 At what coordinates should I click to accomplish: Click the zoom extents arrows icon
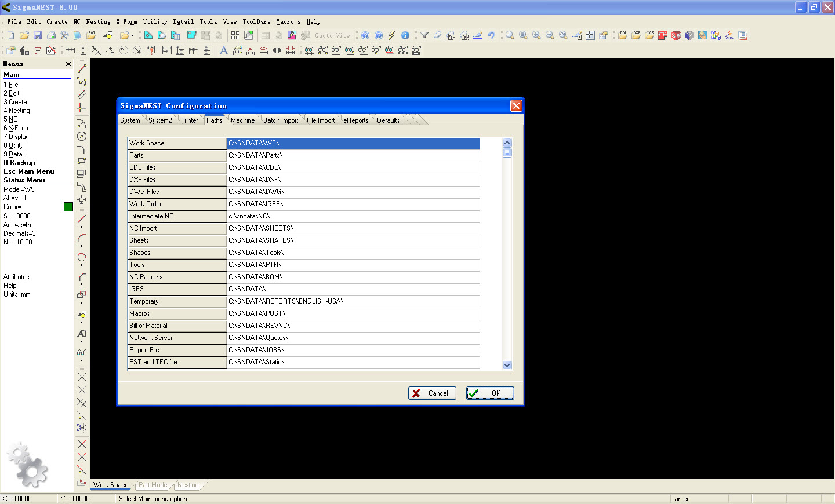click(590, 35)
